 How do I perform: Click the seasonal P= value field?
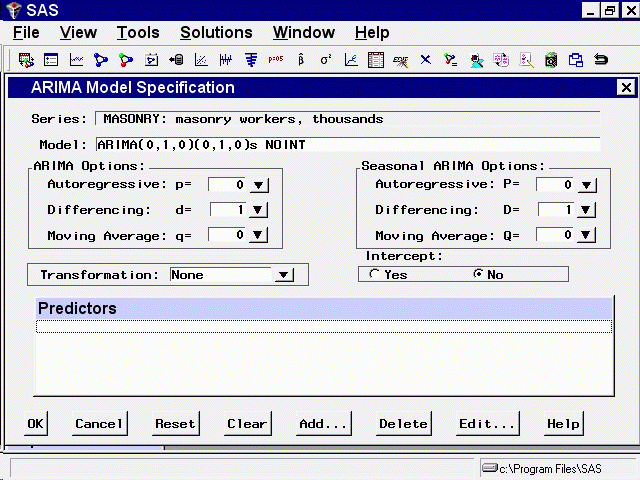click(556, 185)
